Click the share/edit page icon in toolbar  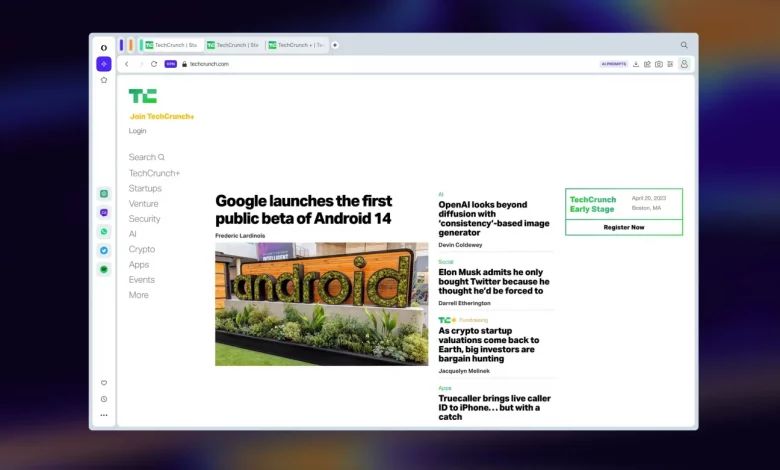point(647,64)
